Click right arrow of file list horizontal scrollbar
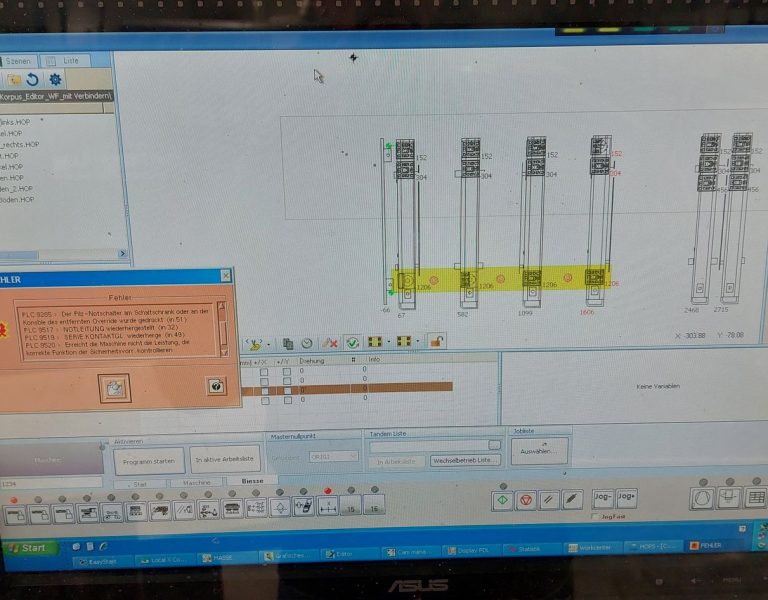 click(122, 253)
